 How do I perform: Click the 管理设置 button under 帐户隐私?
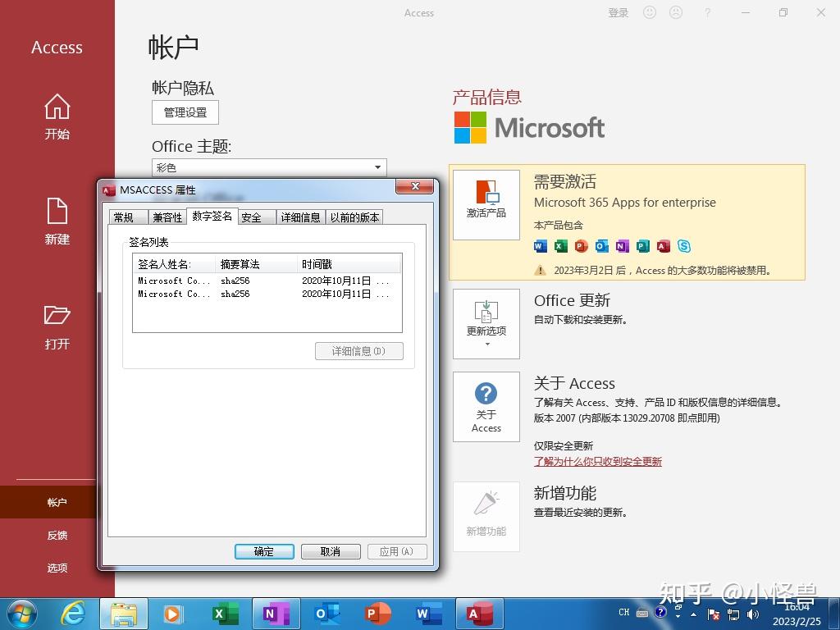click(x=185, y=112)
